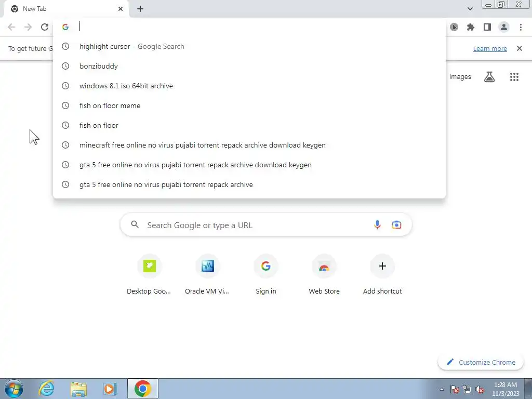The width and height of the screenshot is (532, 399).
Task: Click the Learn more link
Action: tap(490, 48)
